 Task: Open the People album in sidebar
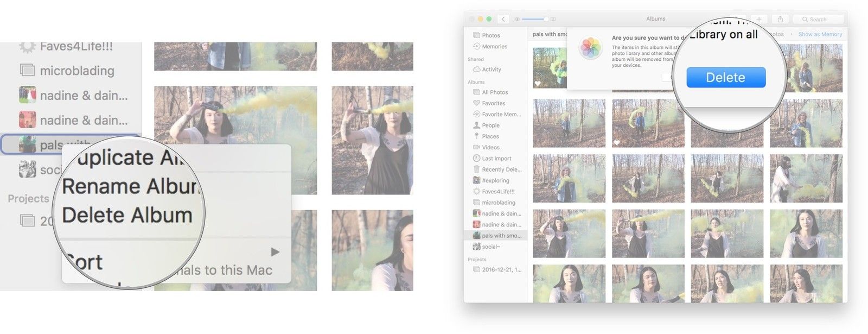[x=490, y=125]
